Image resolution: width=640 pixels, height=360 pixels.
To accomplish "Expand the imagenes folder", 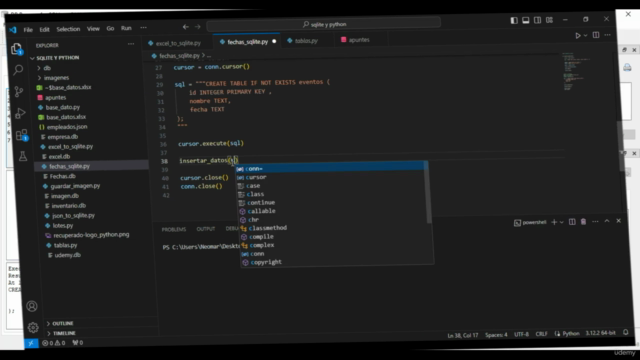I will tap(56, 78).
